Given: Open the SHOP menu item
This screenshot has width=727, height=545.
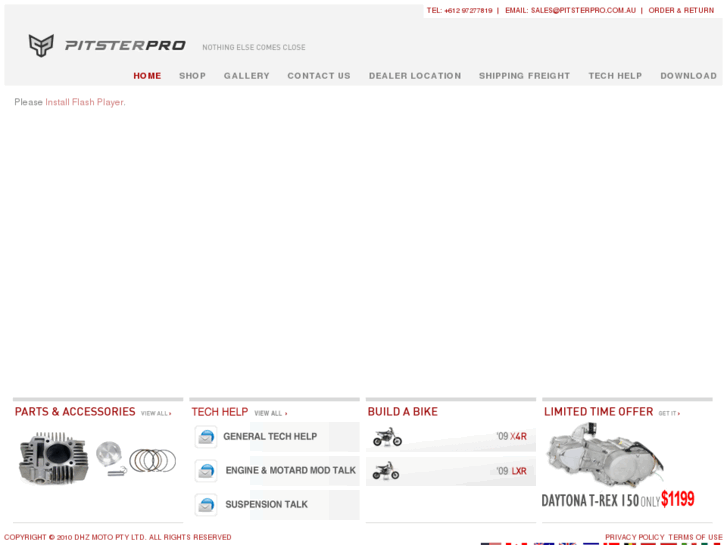Looking at the screenshot, I should point(192,76).
